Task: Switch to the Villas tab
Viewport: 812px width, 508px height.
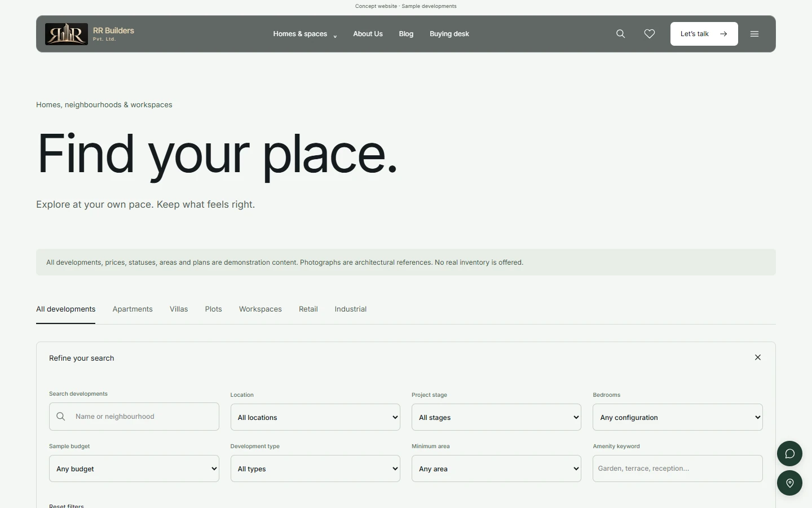Action: [179, 309]
